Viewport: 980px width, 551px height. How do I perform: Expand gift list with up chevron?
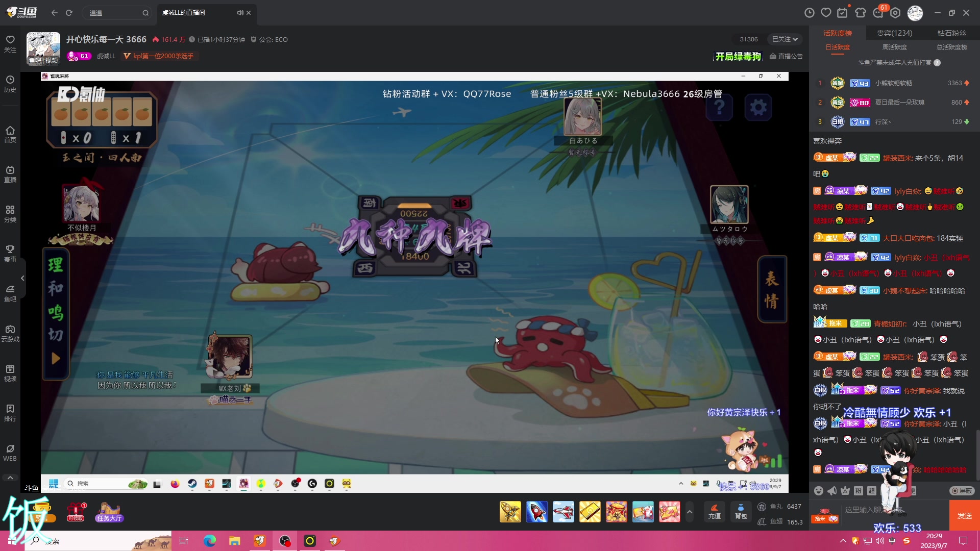click(690, 512)
